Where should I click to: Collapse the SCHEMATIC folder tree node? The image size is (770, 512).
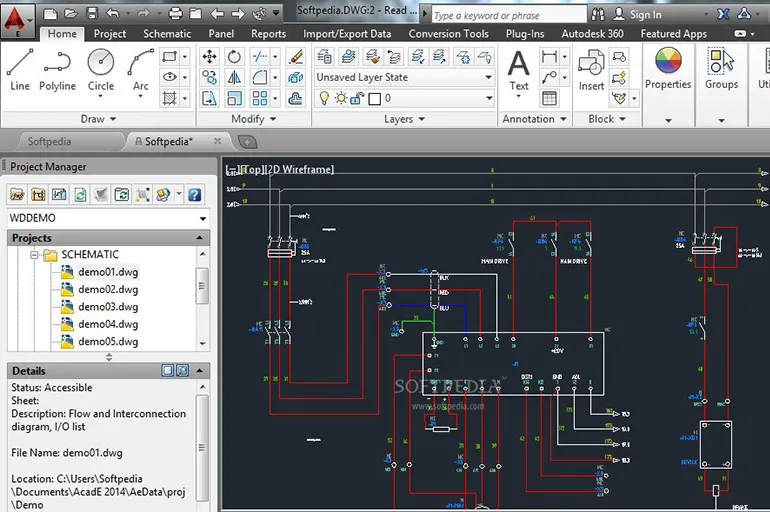[34, 255]
